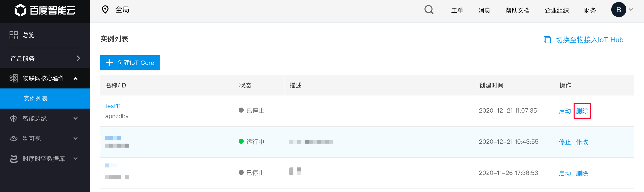Open 帮助文档 in the top bar

click(518, 10)
